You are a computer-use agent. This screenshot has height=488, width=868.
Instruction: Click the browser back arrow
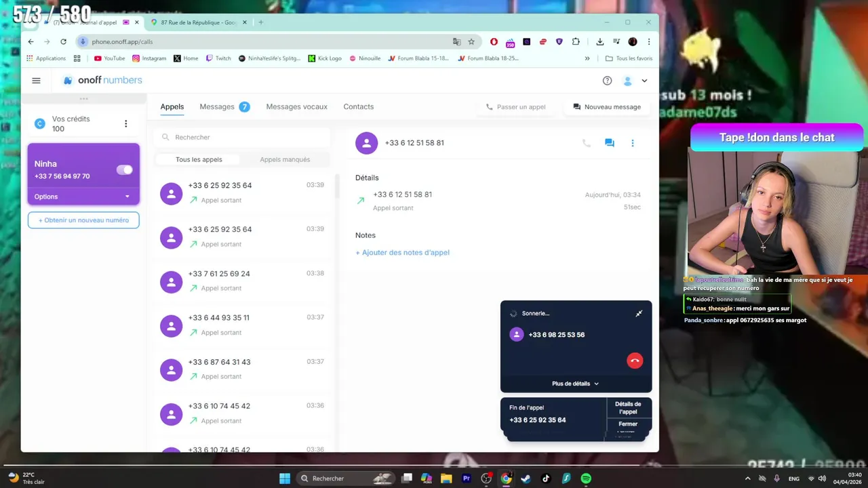point(31,41)
